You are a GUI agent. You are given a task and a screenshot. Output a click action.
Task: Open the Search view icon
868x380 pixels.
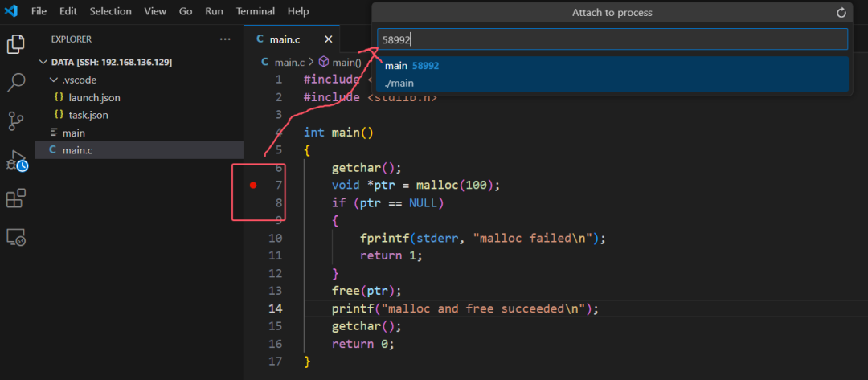click(x=16, y=82)
